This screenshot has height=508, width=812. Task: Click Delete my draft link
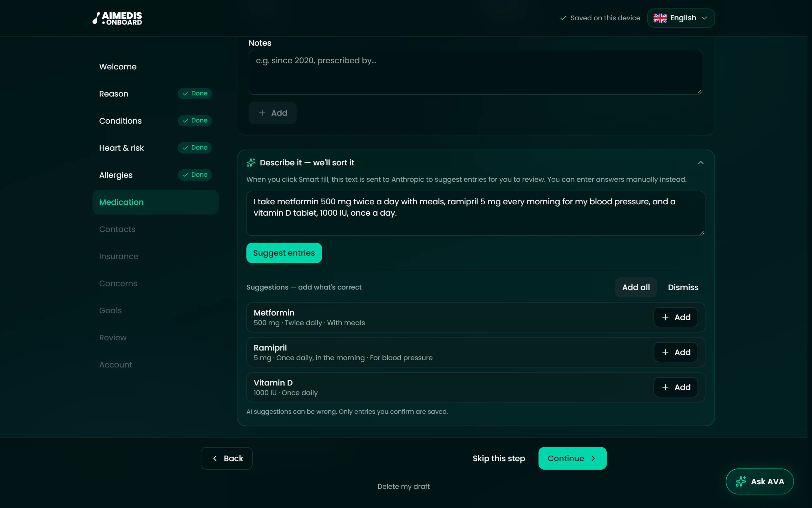(403, 487)
